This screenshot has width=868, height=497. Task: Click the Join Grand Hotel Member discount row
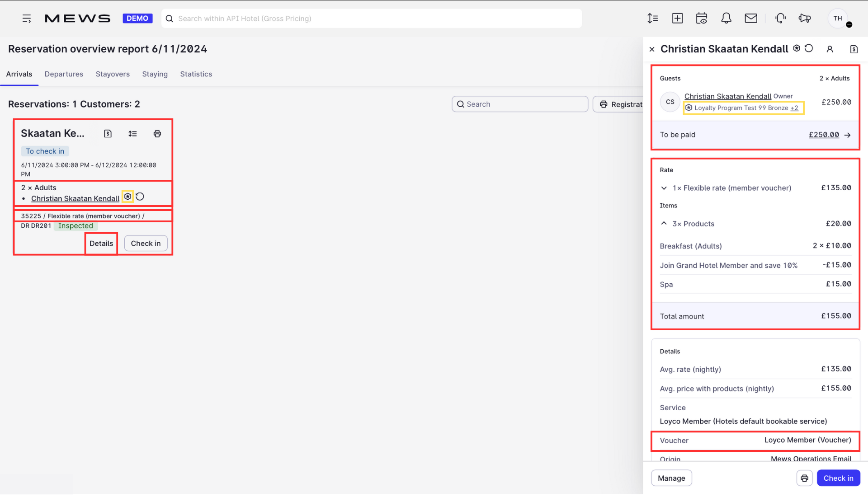[x=755, y=266]
